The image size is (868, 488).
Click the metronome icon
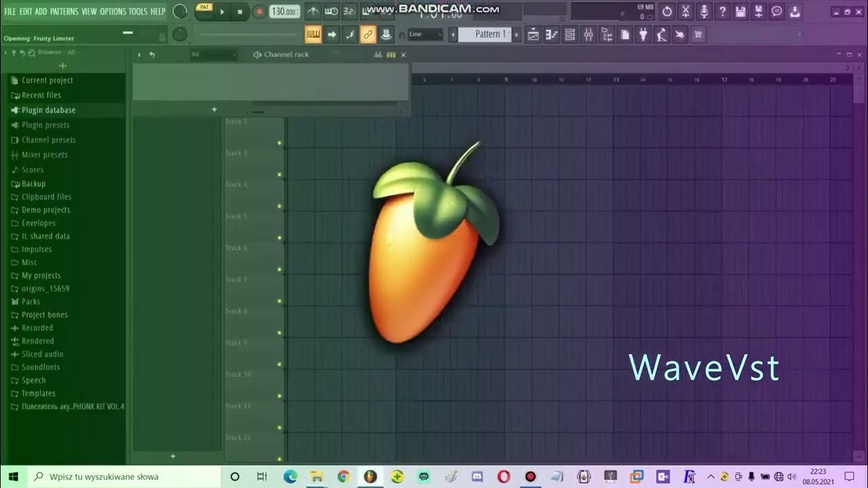[x=313, y=12]
